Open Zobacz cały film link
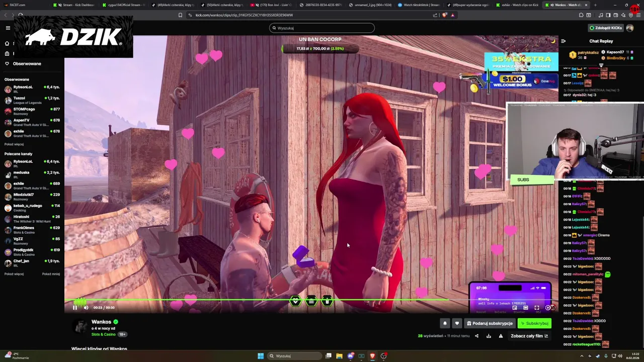 [529, 336]
